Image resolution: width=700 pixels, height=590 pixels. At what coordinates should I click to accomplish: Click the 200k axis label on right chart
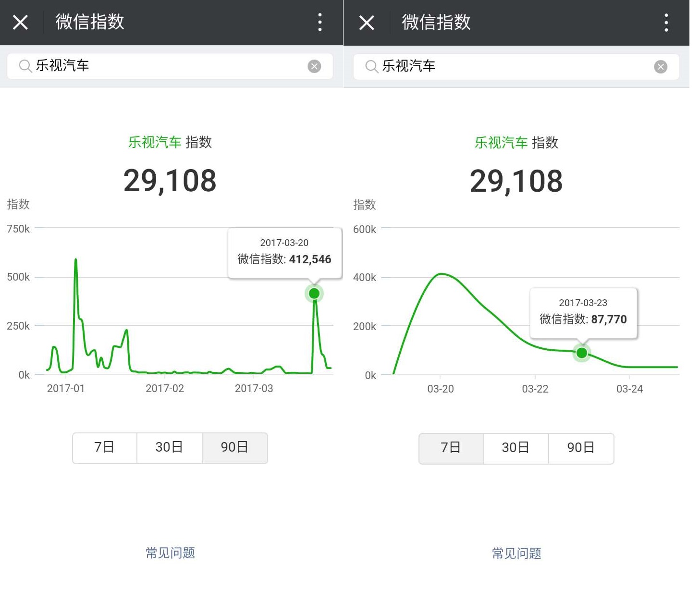[x=365, y=326]
